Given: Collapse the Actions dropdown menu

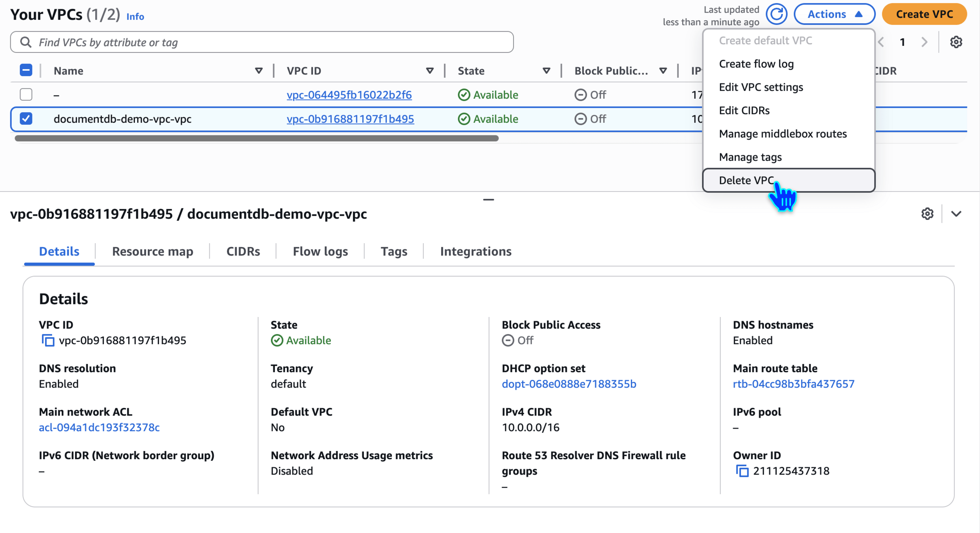Looking at the screenshot, I should pyautogui.click(x=834, y=14).
